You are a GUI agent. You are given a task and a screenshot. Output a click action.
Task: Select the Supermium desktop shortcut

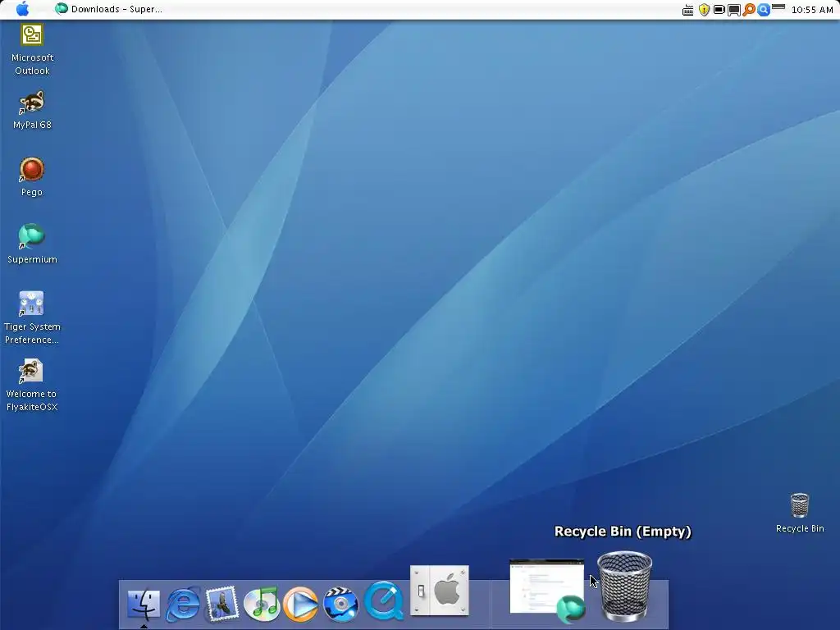click(32, 244)
